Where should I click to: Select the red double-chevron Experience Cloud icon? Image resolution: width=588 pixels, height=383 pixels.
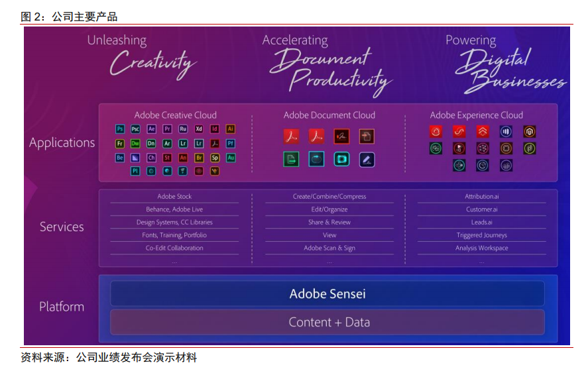483,132
